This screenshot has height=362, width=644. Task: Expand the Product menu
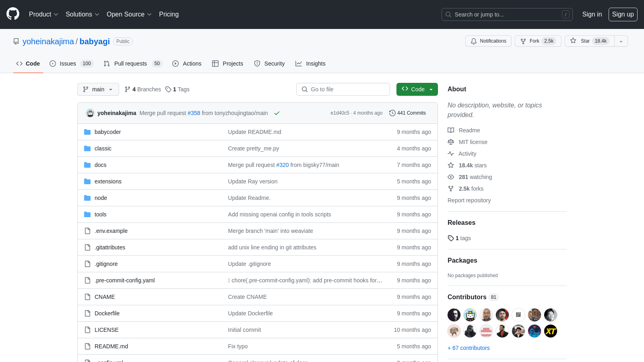43,14
